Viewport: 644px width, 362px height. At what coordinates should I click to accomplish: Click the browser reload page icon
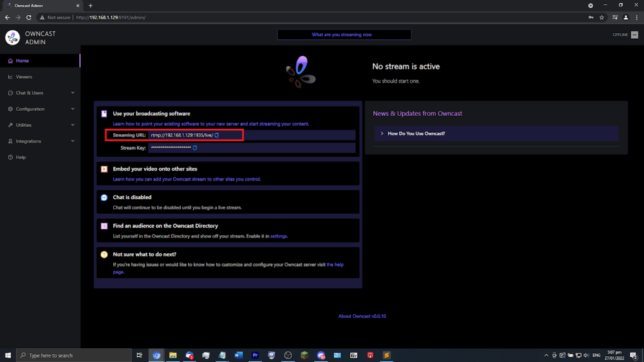(x=29, y=18)
